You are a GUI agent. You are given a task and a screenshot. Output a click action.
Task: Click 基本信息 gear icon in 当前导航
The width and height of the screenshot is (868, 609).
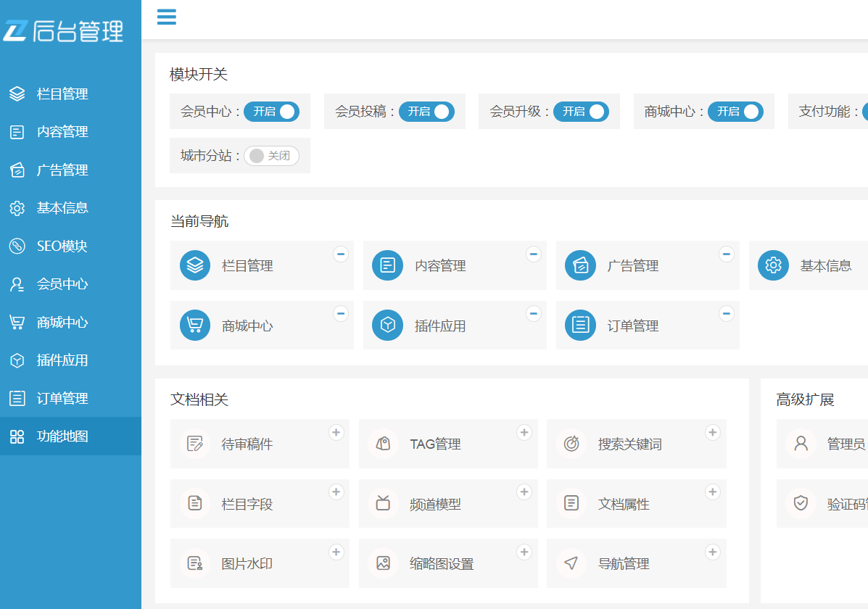(773, 265)
